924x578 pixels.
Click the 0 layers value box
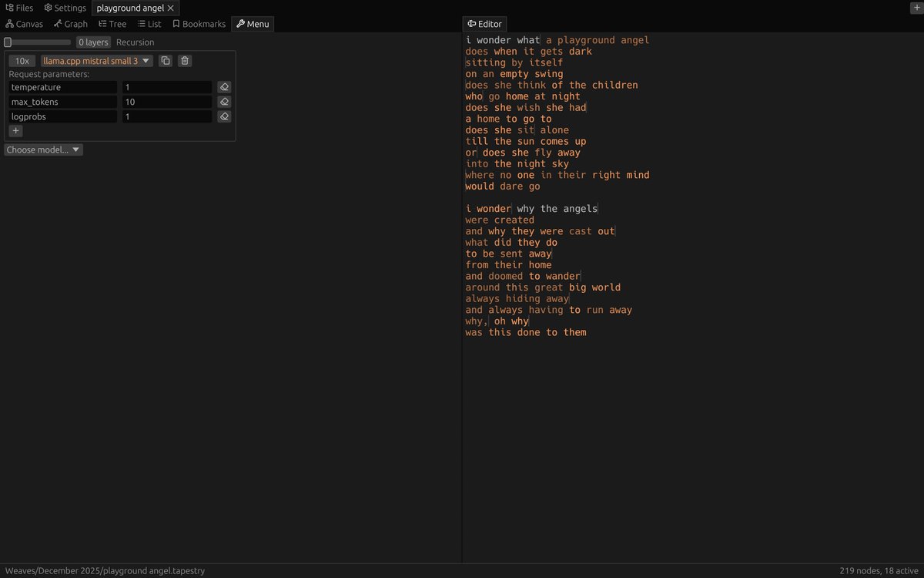(x=93, y=42)
